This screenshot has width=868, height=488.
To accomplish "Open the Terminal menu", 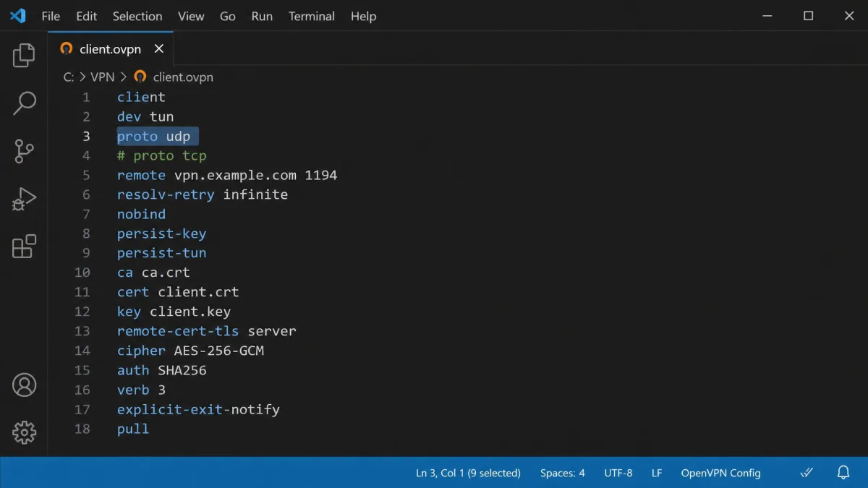I will coord(312,16).
